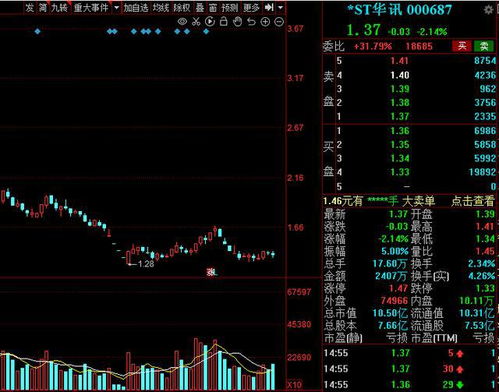
Task: Click the jump-to-end arrow toolbar icon
Action: click(x=269, y=7)
